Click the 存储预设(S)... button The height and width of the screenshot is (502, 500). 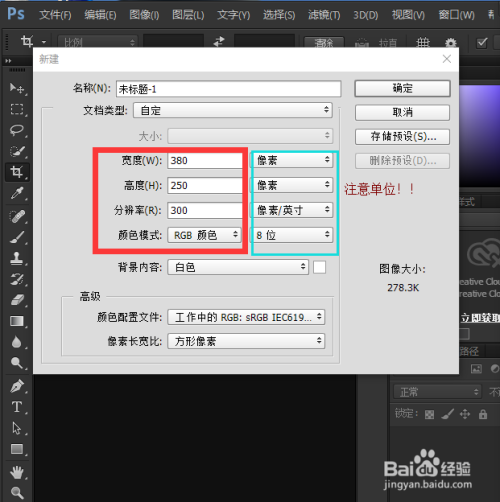click(402, 137)
